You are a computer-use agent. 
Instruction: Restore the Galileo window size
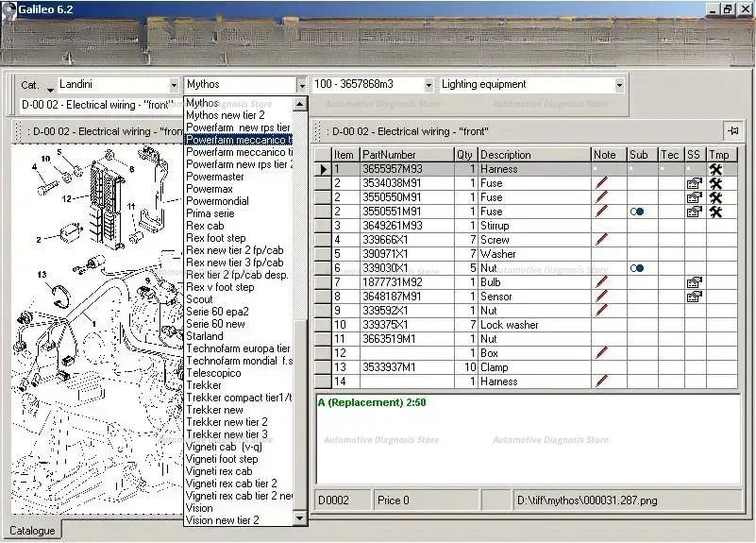tap(728, 9)
